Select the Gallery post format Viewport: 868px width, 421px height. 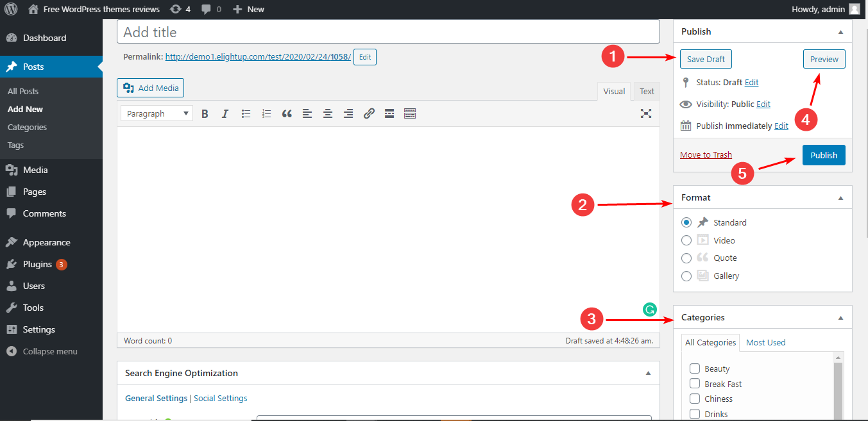(x=686, y=276)
